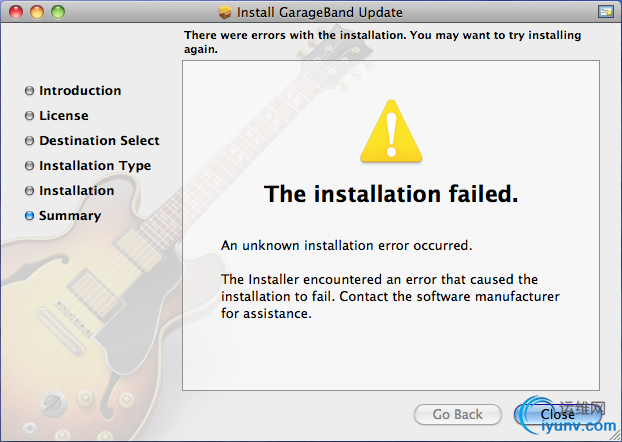
Task: Close the installer with red button
Action: pyautogui.click(x=16, y=12)
